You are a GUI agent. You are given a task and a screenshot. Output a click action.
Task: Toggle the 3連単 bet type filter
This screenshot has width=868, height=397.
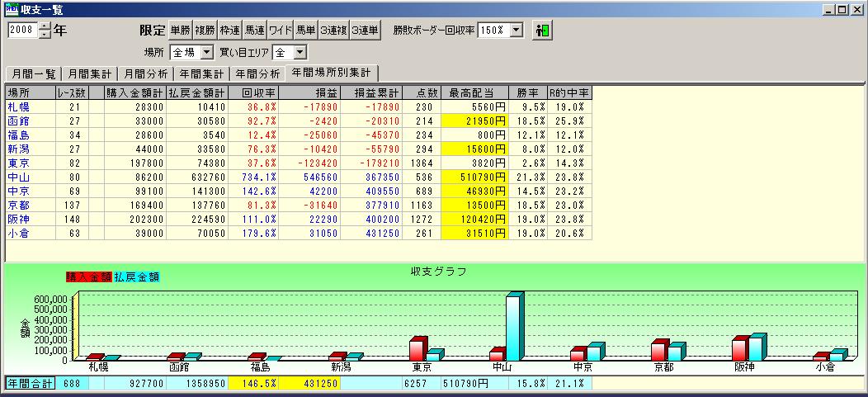pos(365,31)
